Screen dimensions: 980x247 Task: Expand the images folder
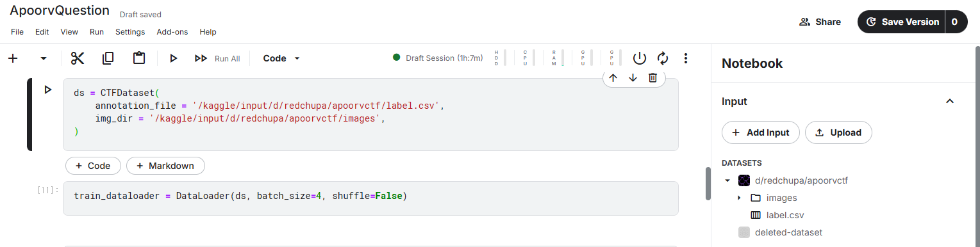[x=739, y=198]
